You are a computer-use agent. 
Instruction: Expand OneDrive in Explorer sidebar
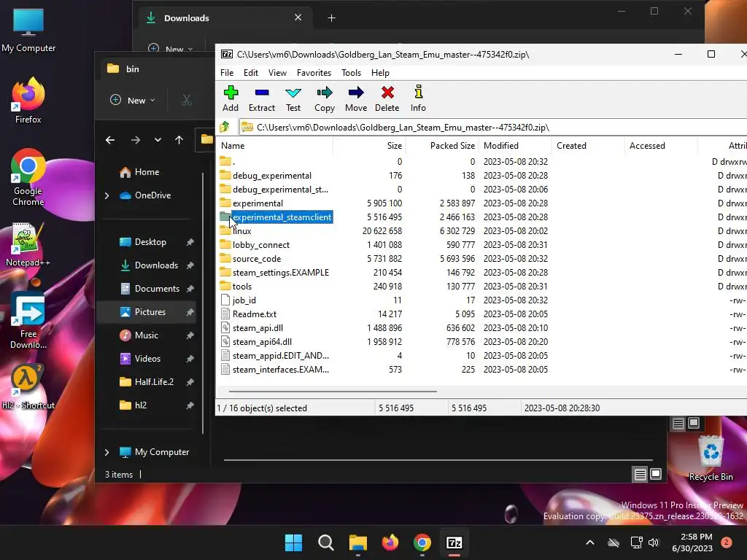(x=107, y=195)
